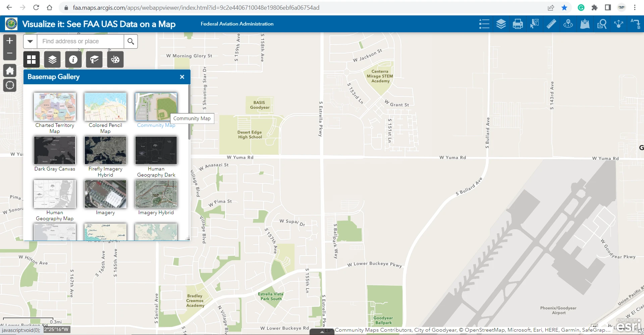Click the BASIS Goodyear map label
This screenshot has width=644, height=335.
coord(260,105)
